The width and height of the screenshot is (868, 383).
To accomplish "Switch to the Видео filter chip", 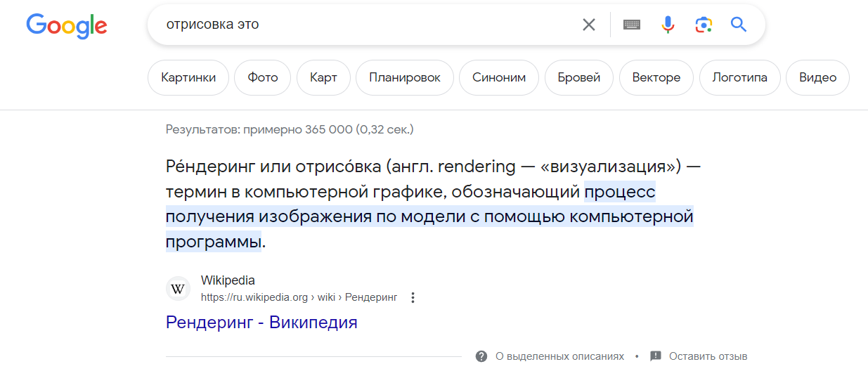I will pyautogui.click(x=817, y=78).
